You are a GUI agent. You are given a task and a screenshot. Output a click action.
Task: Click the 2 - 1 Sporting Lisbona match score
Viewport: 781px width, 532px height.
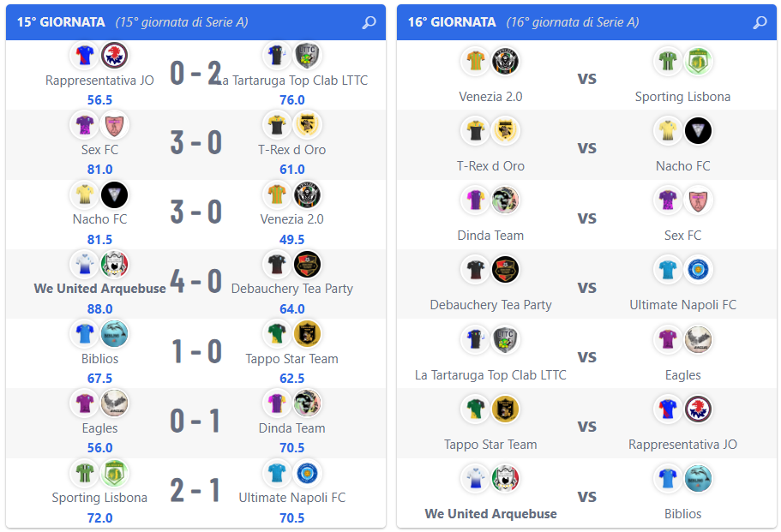point(195,490)
